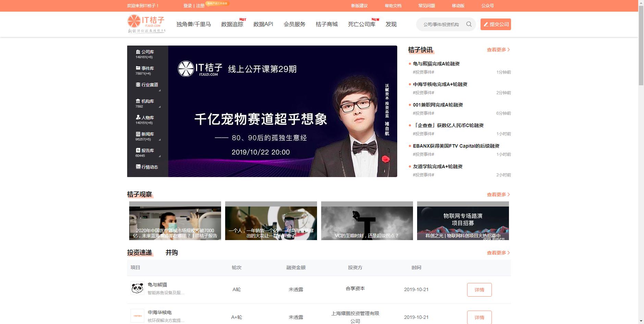Screen dimensions: 644x324
Task: Open 事件库 folder icon in the sidebar
Action: pyautogui.click(x=138, y=68)
